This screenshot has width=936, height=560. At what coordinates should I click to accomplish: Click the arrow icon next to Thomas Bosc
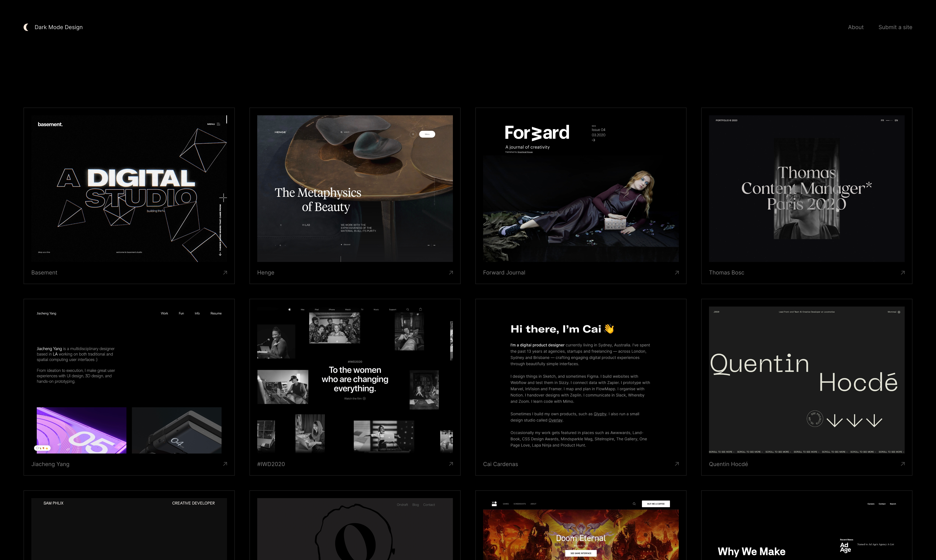(x=902, y=272)
